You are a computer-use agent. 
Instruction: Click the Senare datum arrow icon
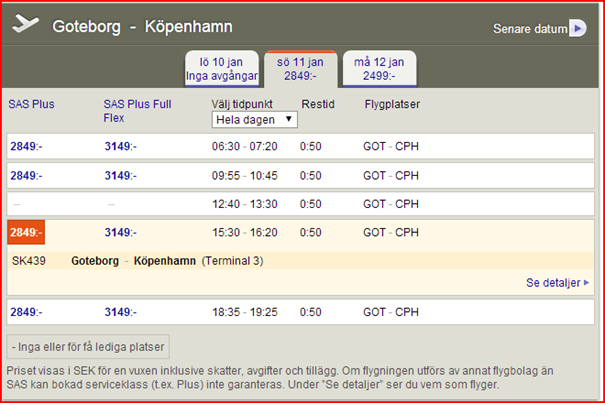(x=577, y=29)
